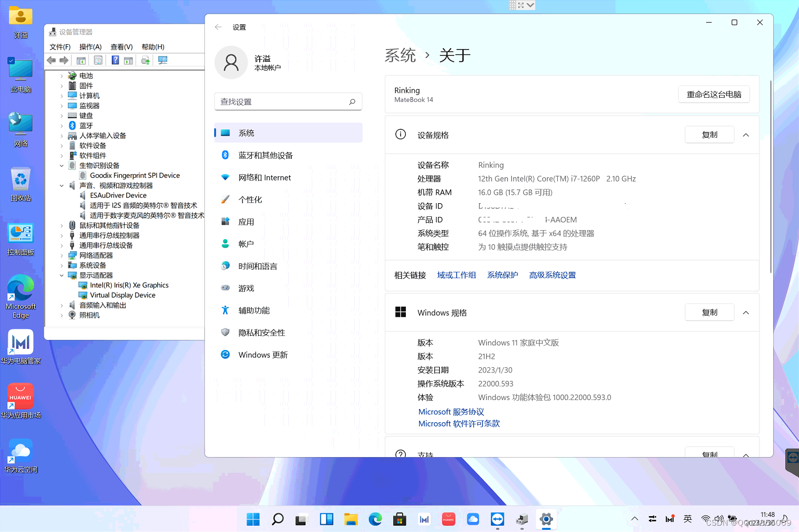This screenshot has width=799, height=532.
Task: Click the help question-mark icon in Device Manager toolbar
Action: pyautogui.click(x=115, y=60)
